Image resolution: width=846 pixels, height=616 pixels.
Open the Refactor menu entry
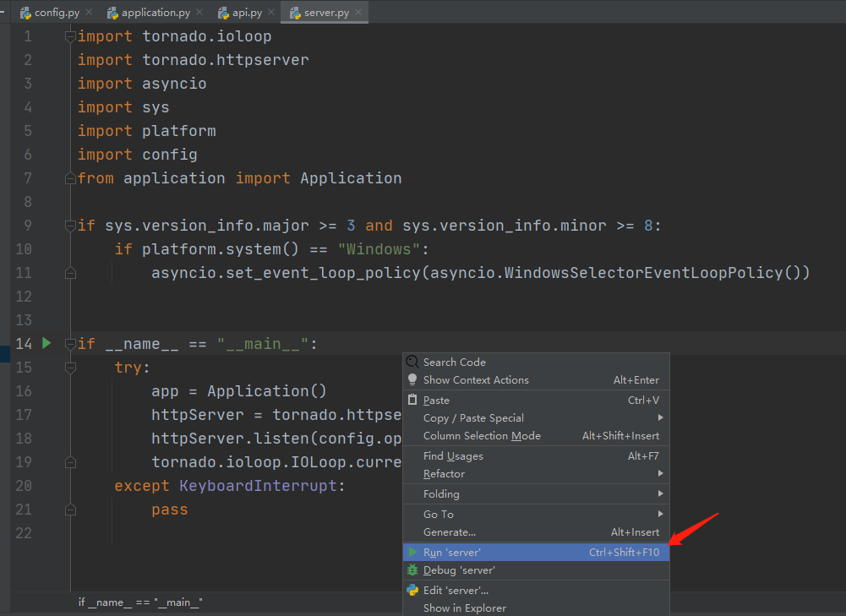(x=536, y=473)
